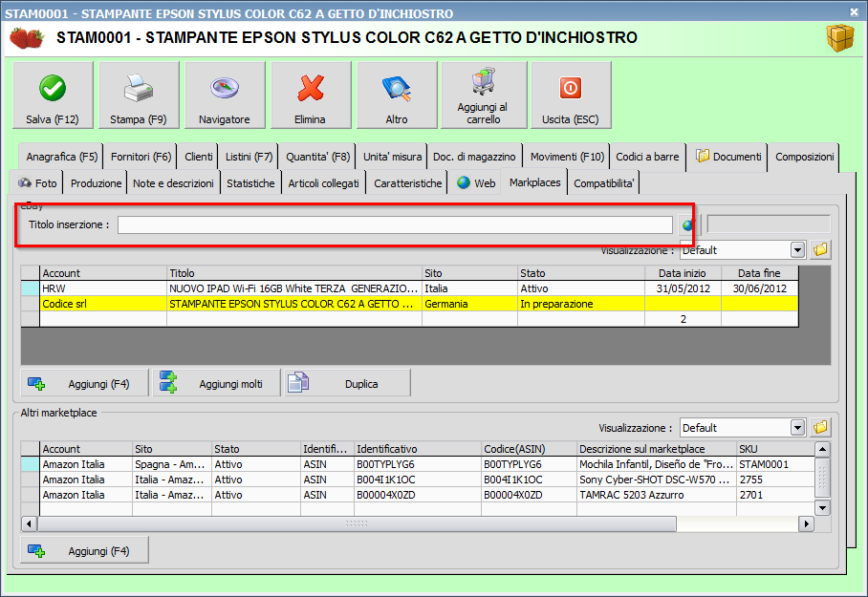Click the Titolo column header in eBay table

(293, 273)
